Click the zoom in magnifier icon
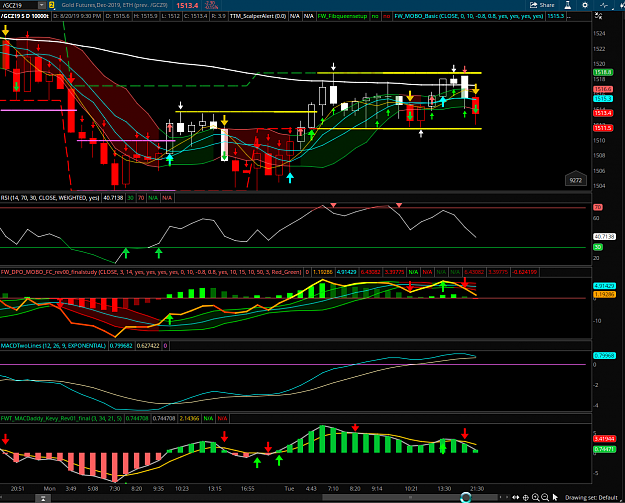Image resolution: width=625 pixels, height=503 pixels. 536,497
